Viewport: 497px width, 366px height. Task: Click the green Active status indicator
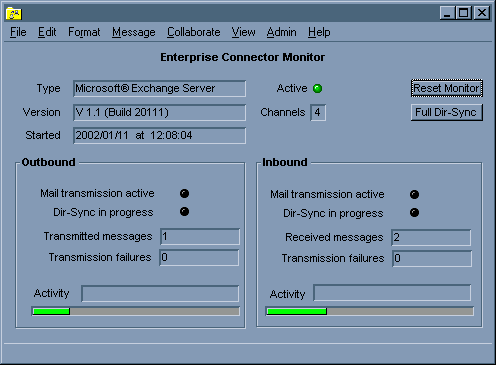(x=317, y=89)
